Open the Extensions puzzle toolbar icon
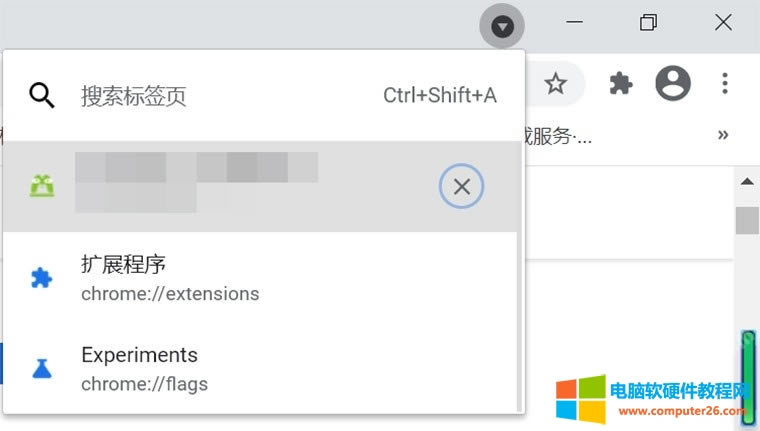Image resolution: width=760 pixels, height=431 pixels. [621, 84]
